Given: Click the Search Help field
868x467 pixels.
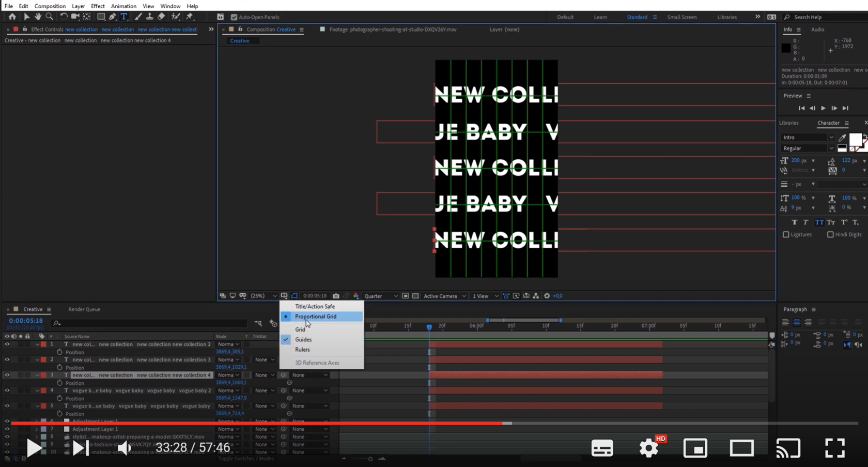Looking at the screenshot, I should tap(824, 17).
